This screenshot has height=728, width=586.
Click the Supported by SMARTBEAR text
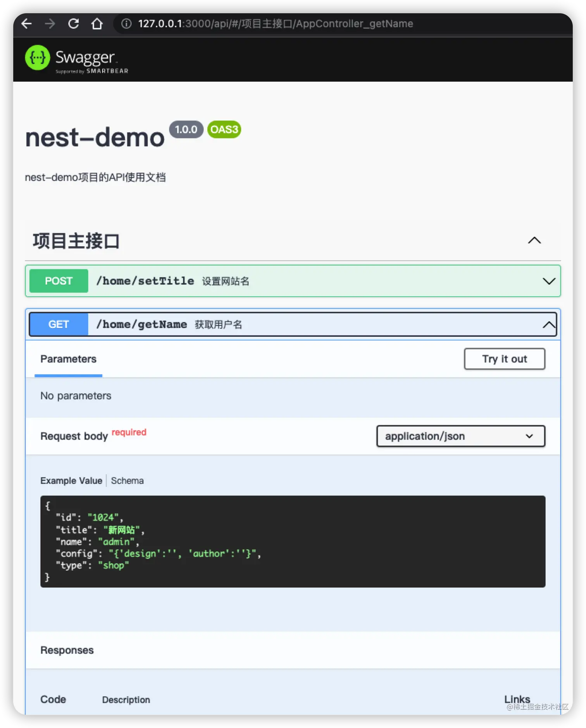(92, 71)
